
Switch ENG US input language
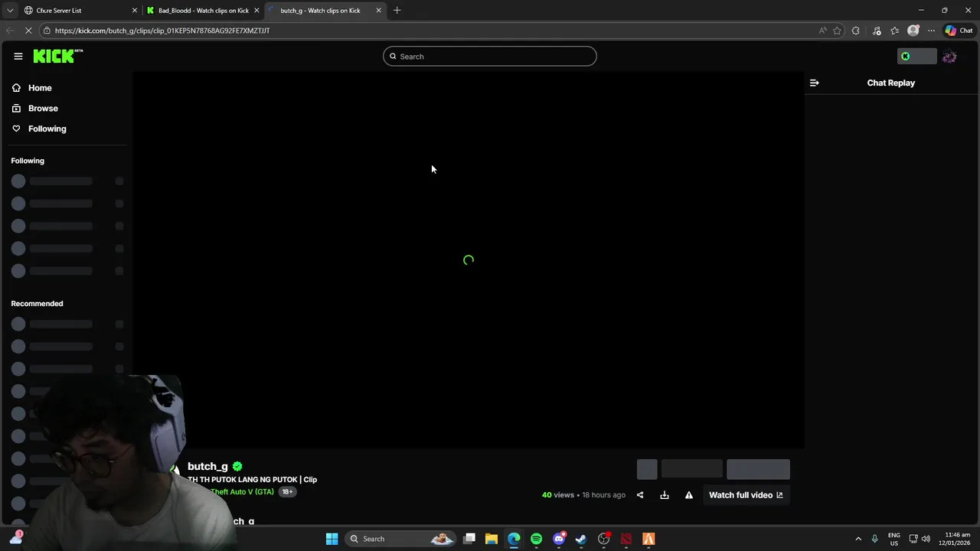894,539
